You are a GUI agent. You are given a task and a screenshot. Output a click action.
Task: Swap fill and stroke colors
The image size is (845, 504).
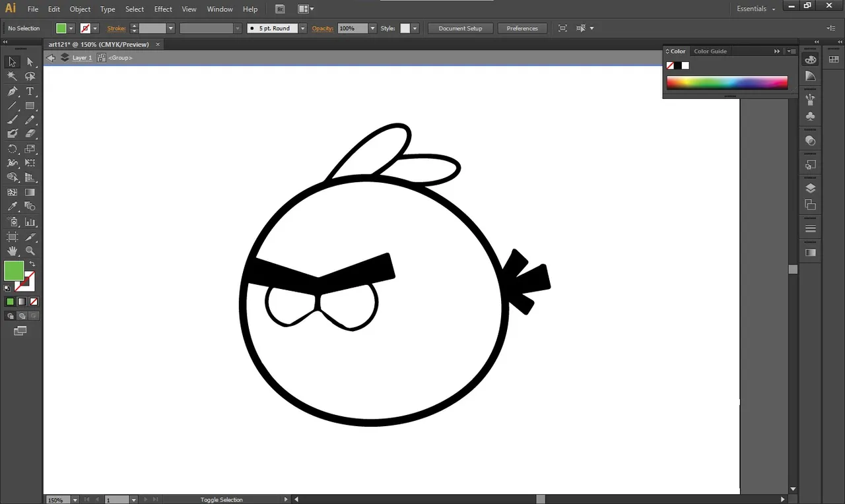32,264
